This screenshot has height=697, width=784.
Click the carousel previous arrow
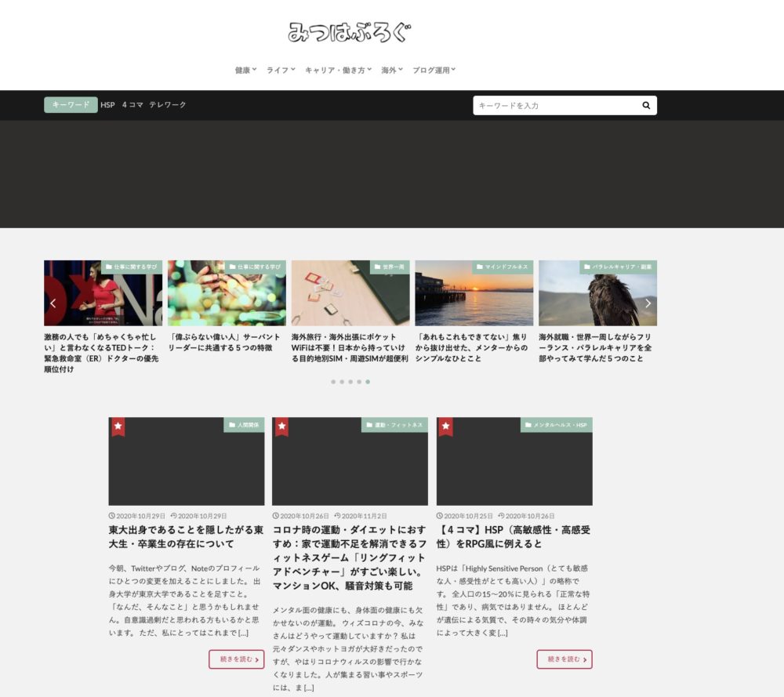click(x=53, y=303)
